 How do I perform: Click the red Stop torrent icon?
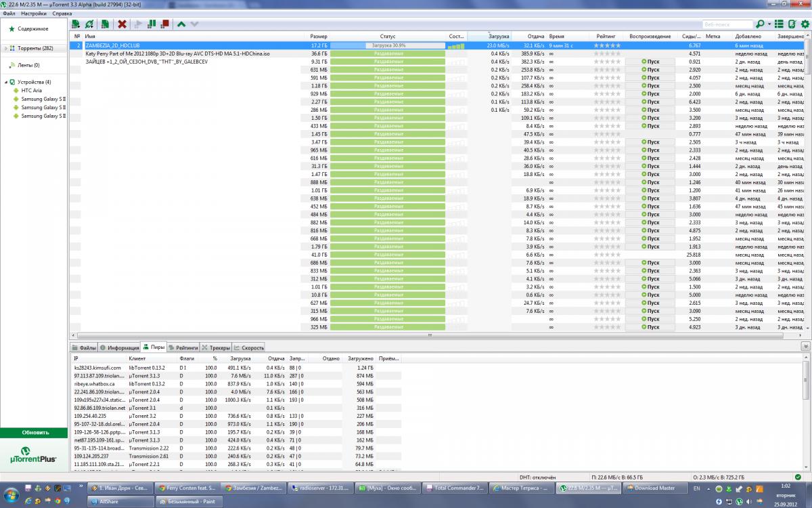click(x=164, y=24)
